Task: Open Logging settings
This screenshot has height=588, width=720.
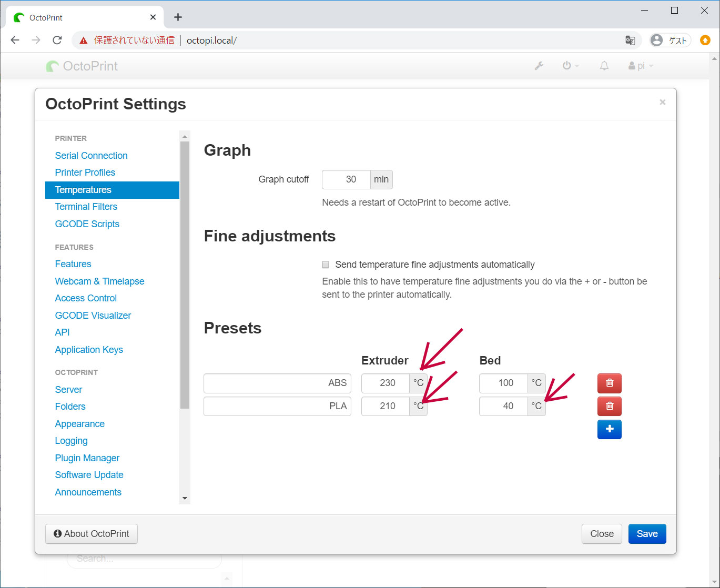Action: (71, 441)
